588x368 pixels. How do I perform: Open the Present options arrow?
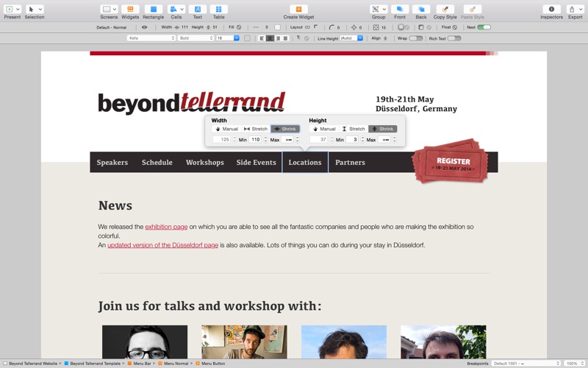click(18, 9)
